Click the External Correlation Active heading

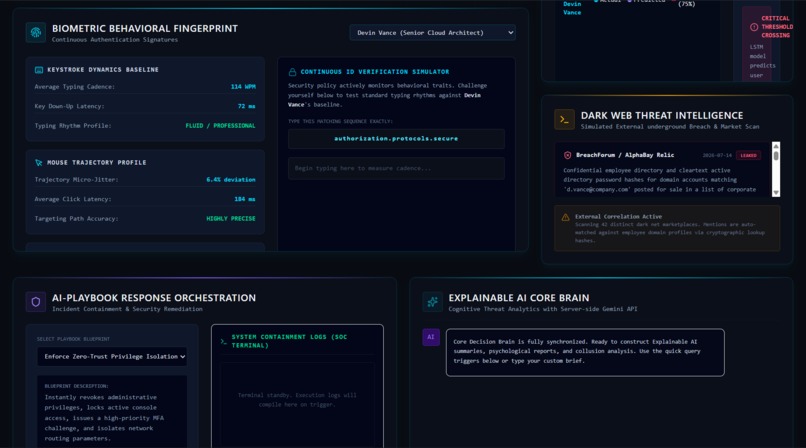[x=618, y=217]
